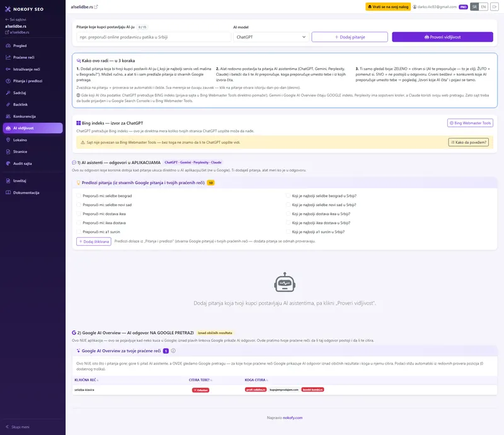
Task: Click Dodaj štiklirana button
Action: (x=93, y=241)
